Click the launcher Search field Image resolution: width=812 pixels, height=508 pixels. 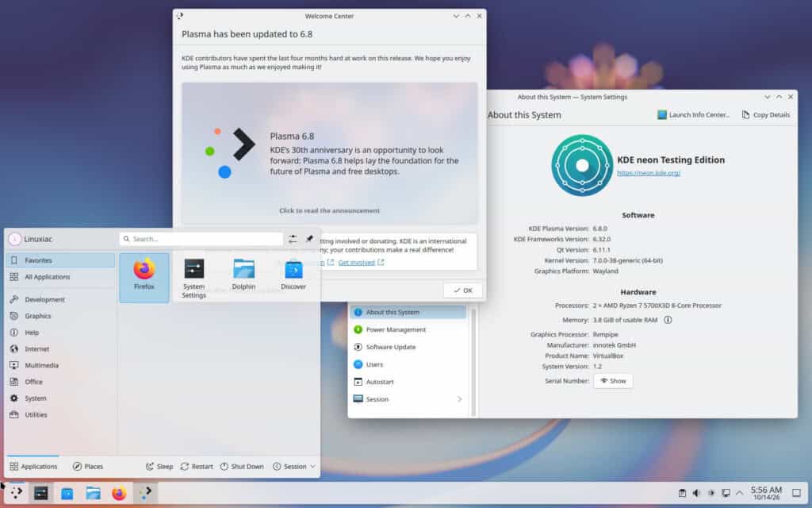(x=201, y=239)
